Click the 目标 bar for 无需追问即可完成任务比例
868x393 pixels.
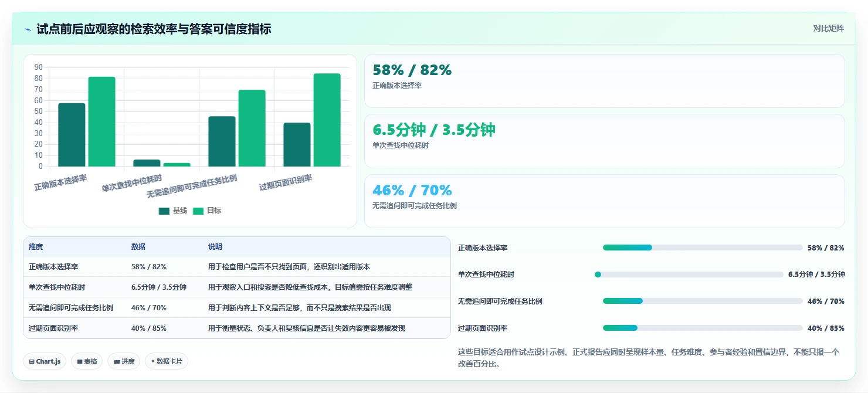coord(252,128)
